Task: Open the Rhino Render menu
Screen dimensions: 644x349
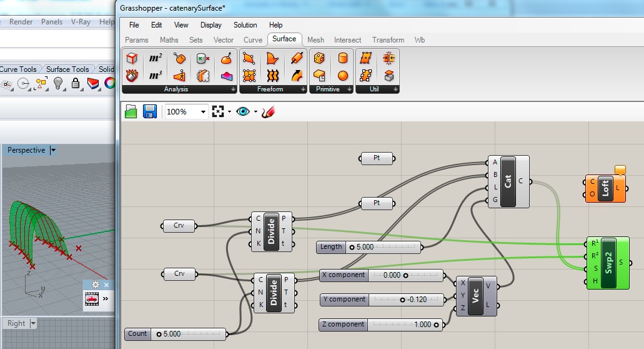Action: coord(21,22)
